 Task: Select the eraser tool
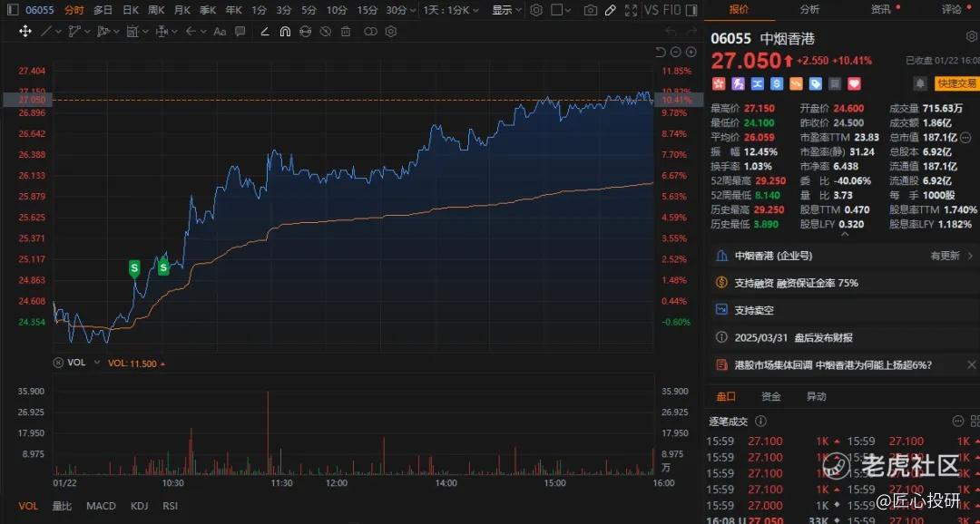(265, 31)
